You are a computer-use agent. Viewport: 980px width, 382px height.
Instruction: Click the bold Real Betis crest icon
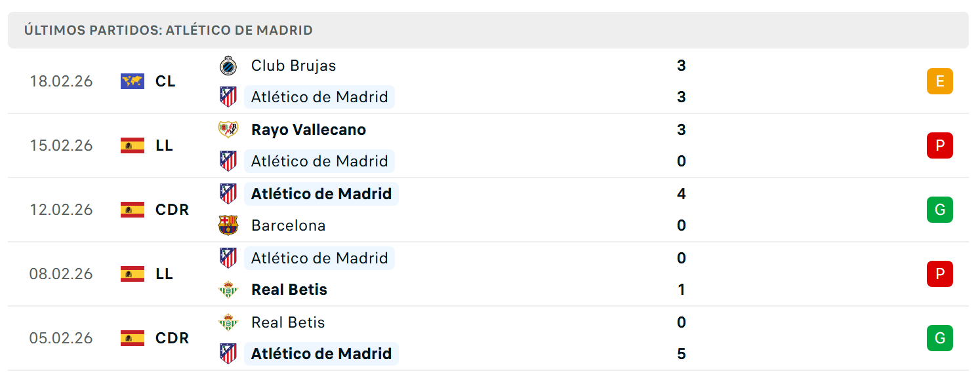tap(228, 290)
